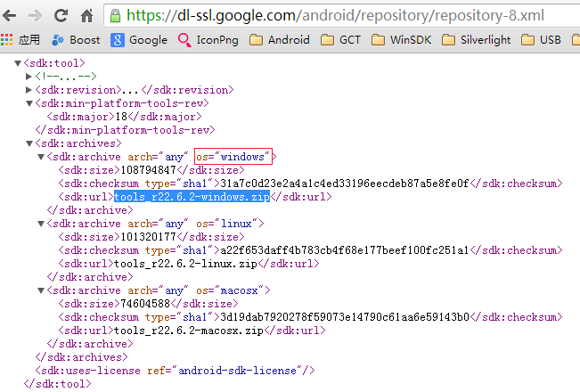Open the Boost bookmark
580x392 pixels.
[76, 39]
